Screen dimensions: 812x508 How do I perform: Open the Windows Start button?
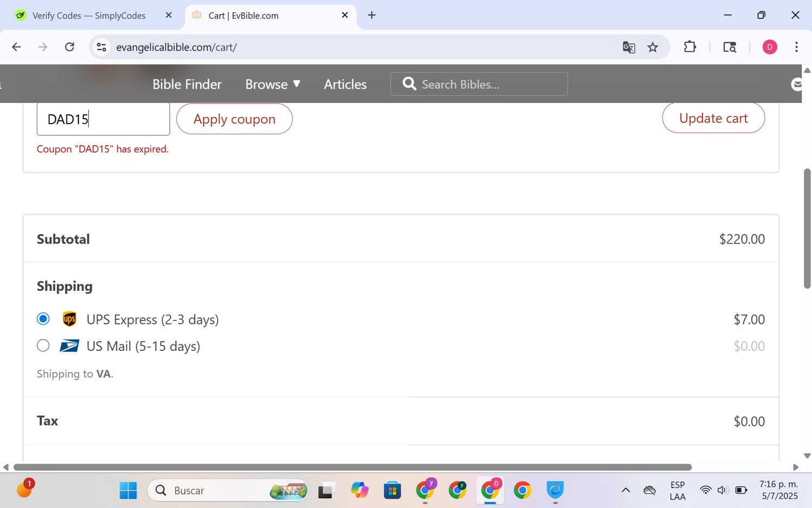(x=128, y=491)
